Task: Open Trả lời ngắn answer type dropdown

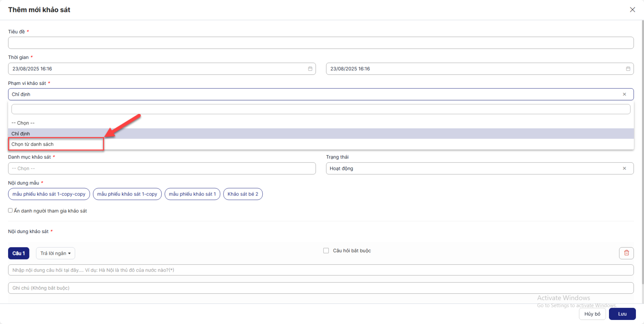Action: 56,253
